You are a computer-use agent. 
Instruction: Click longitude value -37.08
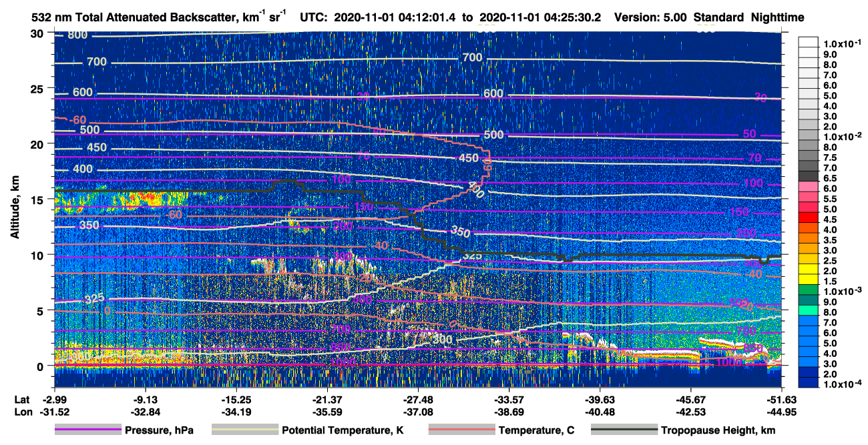(x=418, y=412)
